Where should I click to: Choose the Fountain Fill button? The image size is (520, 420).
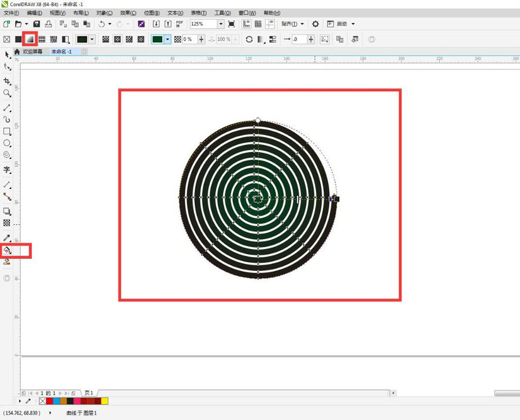click(29, 39)
